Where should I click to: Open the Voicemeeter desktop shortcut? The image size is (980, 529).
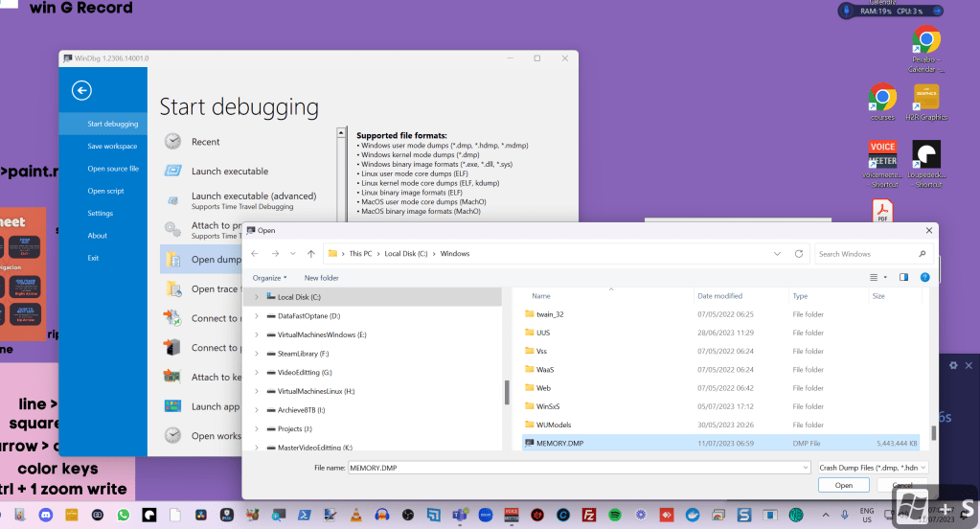tap(882, 164)
